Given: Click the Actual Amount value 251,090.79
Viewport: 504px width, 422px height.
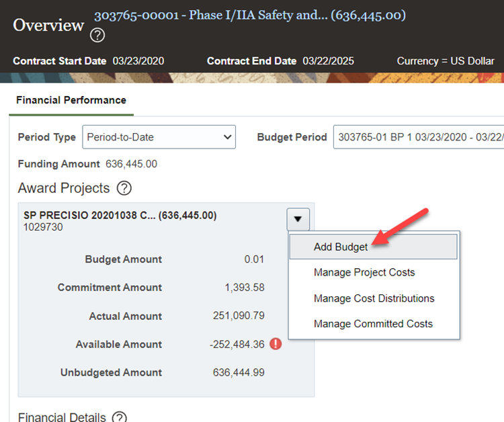Looking at the screenshot, I should coord(239,316).
